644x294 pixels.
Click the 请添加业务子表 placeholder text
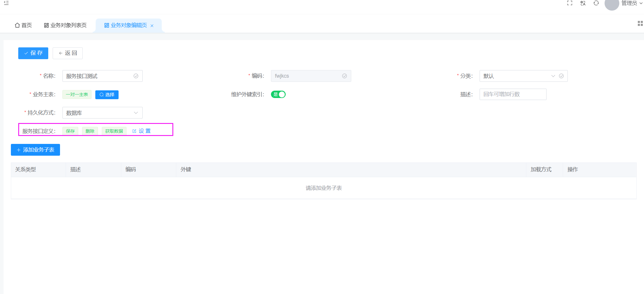pos(324,188)
